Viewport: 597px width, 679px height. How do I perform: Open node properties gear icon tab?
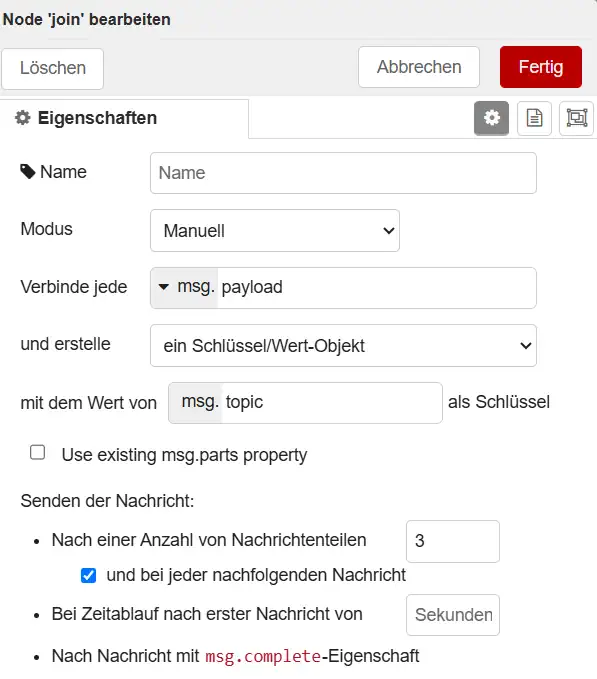pyautogui.click(x=491, y=118)
